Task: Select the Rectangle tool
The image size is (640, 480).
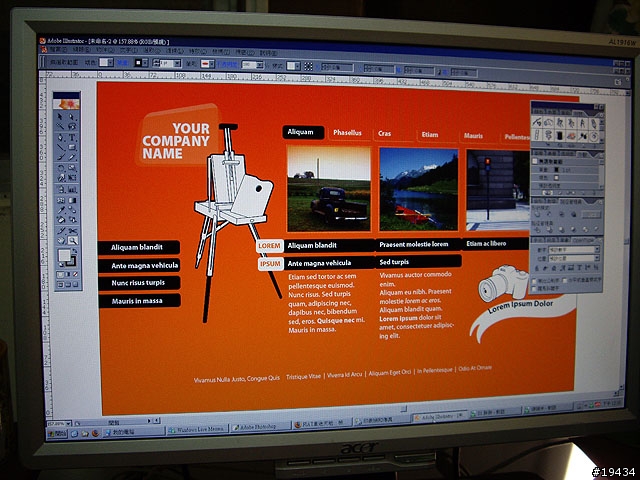Action: click(x=72, y=147)
